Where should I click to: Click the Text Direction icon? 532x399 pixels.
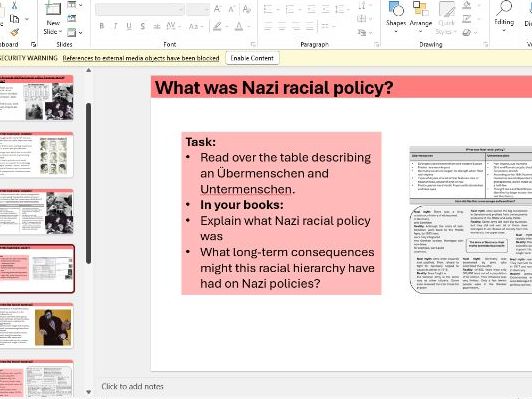362,5
